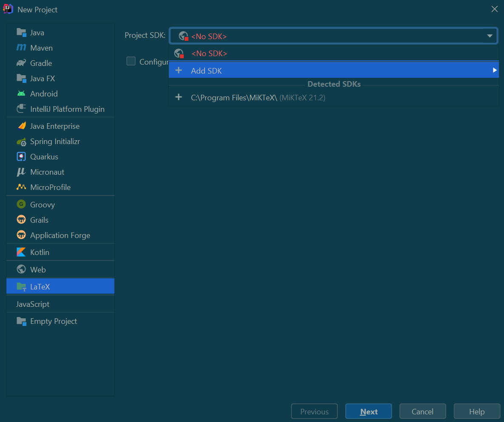The width and height of the screenshot is (504, 422).
Task: Choose the <No SDK> entry
Action: (209, 53)
